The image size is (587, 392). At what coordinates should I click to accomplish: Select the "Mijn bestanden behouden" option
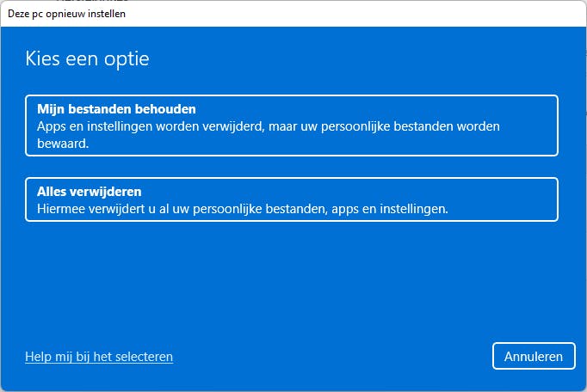coord(292,126)
